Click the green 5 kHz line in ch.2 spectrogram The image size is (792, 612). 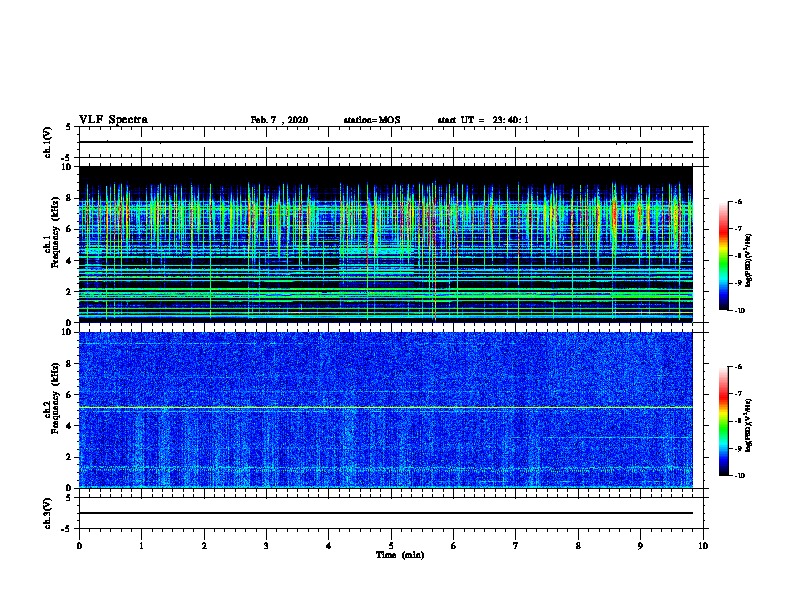[x=386, y=407]
